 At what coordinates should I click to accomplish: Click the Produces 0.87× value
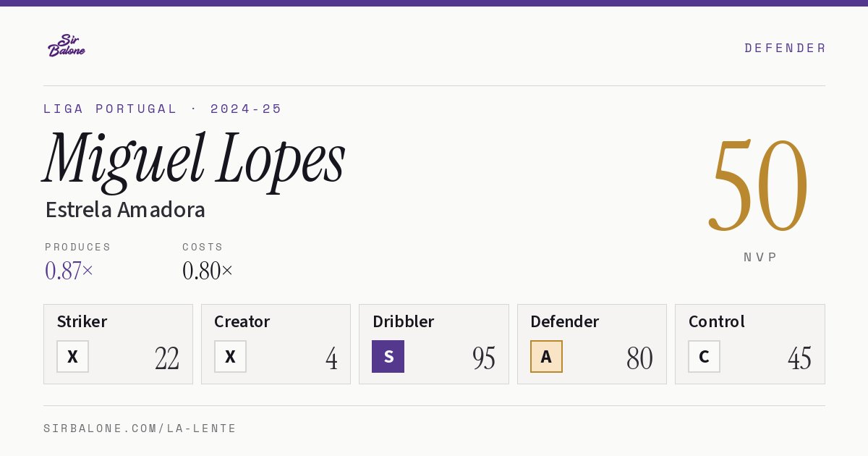[x=69, y=271]
